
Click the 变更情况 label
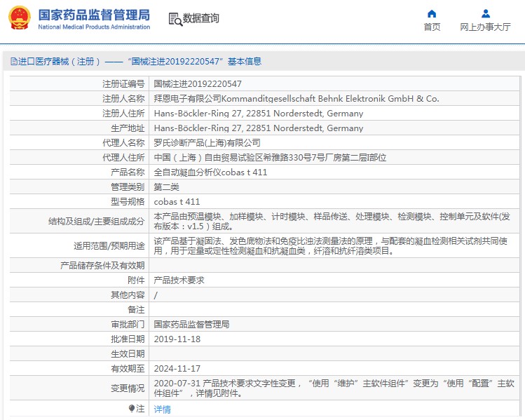pyautogui.click(x=128, y=388)
